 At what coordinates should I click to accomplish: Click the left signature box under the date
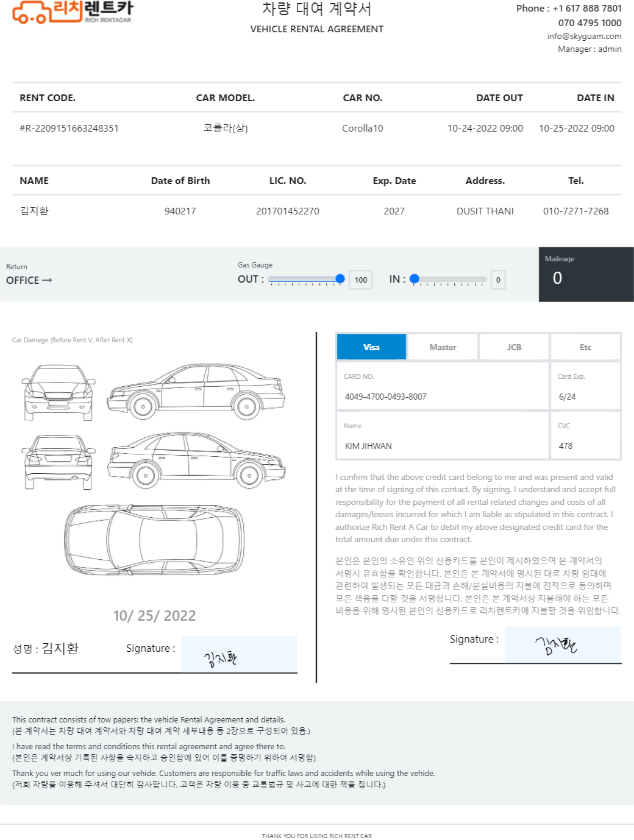coord(239,654)
